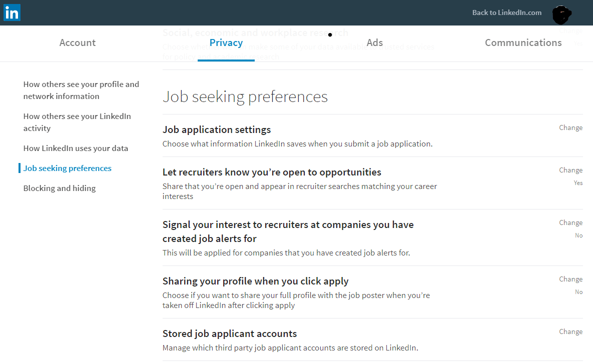Select 'Job seeking preferences' in sidebar
This screenshot has height=364, width=593.
point(68,168)
